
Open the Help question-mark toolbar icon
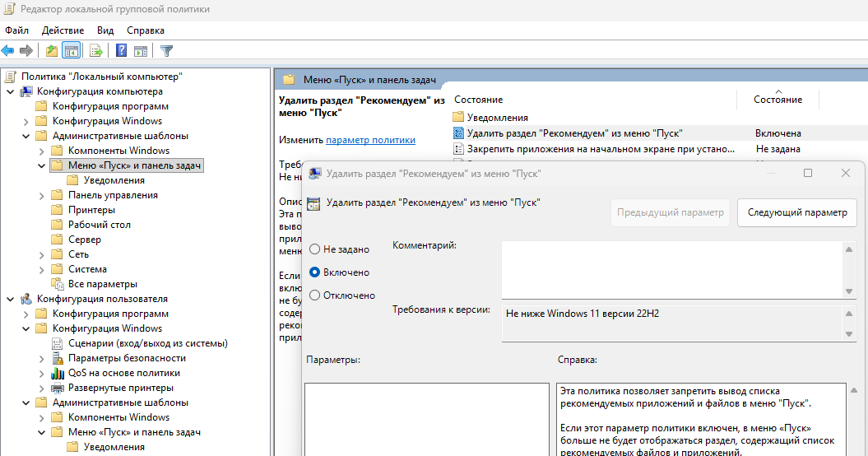121,51
